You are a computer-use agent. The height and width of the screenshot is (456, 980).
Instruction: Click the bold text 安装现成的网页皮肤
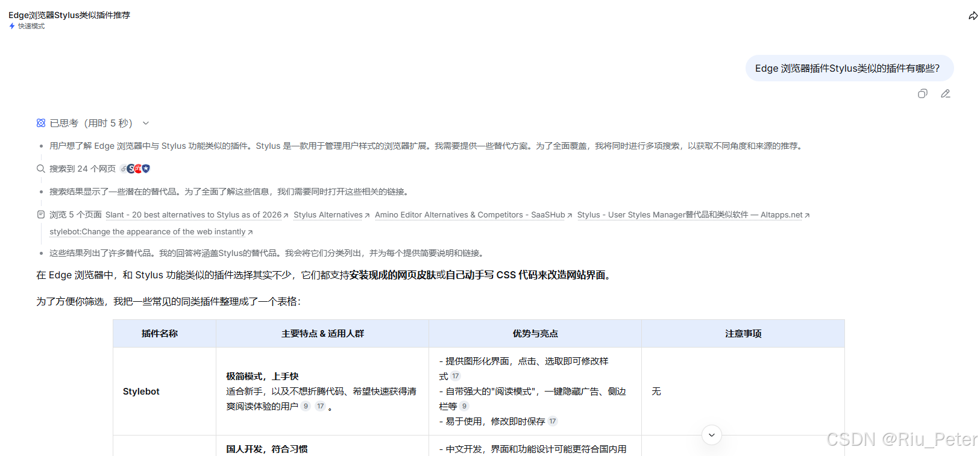tap(392, 275)
